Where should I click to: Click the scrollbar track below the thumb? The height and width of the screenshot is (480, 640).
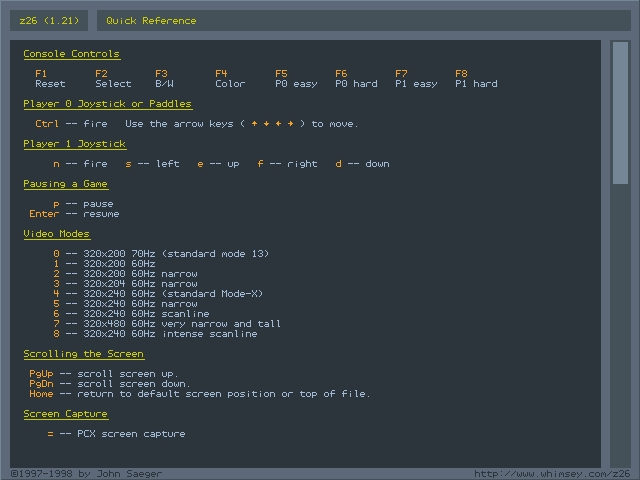pos(620,326)
